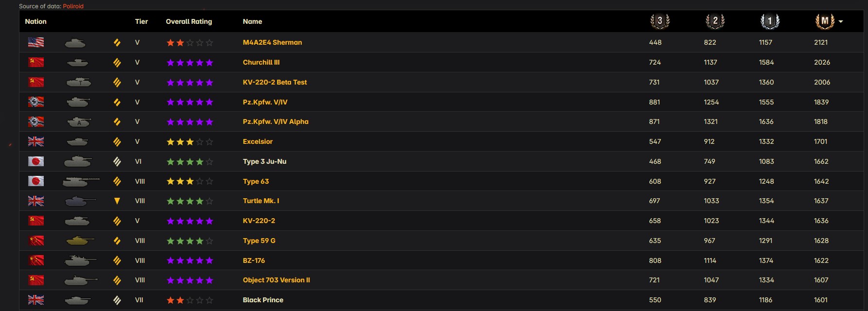Image resolution: width=868 pixels, height=311 pixels.
Task: Click two-star rating for Black Prince
Action: coord(190,300)
